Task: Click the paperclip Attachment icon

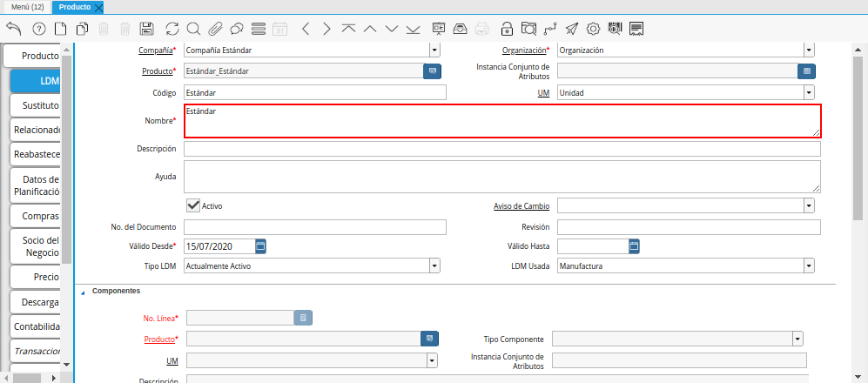Action: click(214, 29)
